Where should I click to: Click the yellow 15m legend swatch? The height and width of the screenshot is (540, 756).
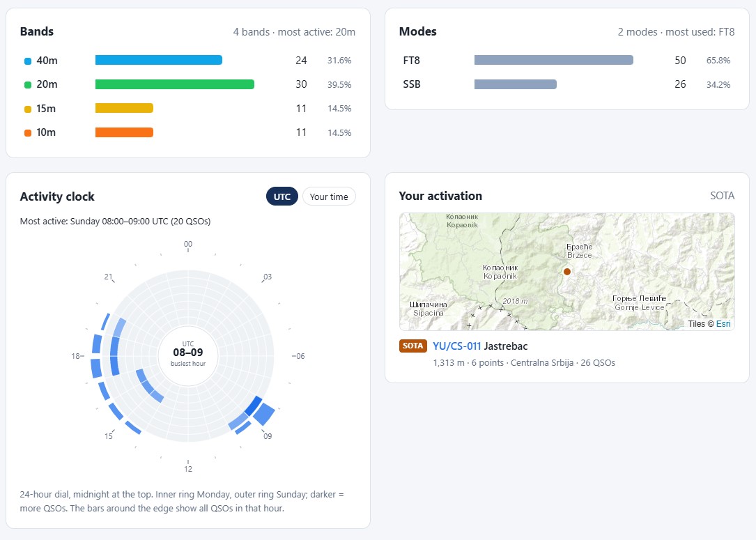click(28, 109)
